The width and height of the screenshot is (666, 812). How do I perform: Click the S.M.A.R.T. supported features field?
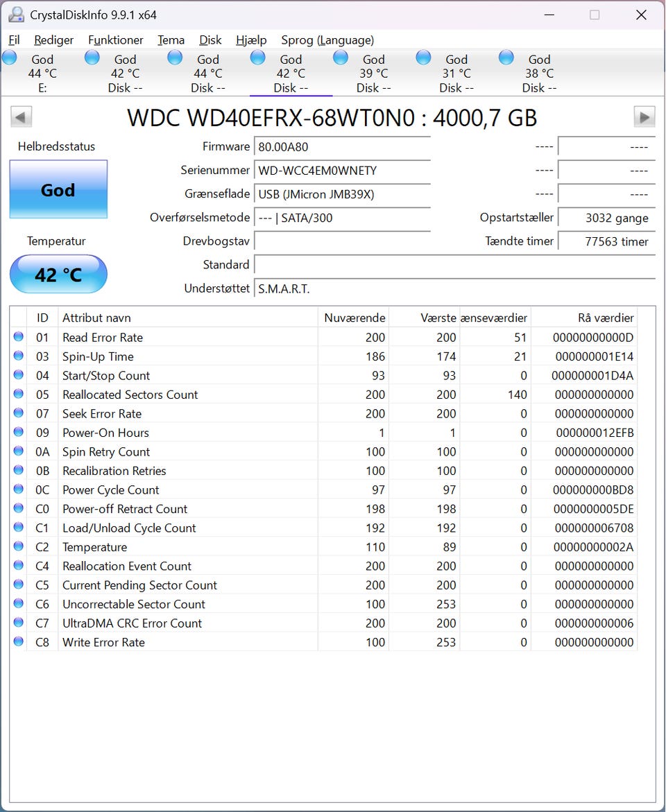click(x=454, y=289)
